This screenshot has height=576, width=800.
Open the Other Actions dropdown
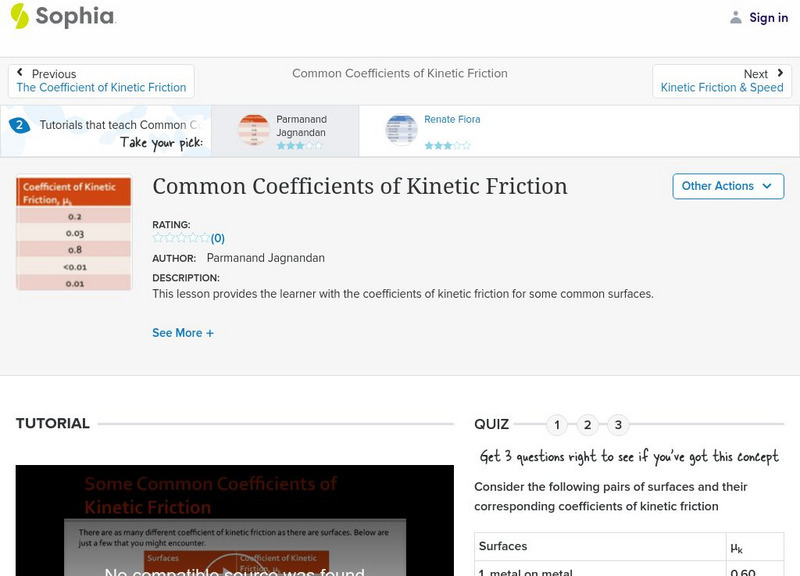pos(728,186)
